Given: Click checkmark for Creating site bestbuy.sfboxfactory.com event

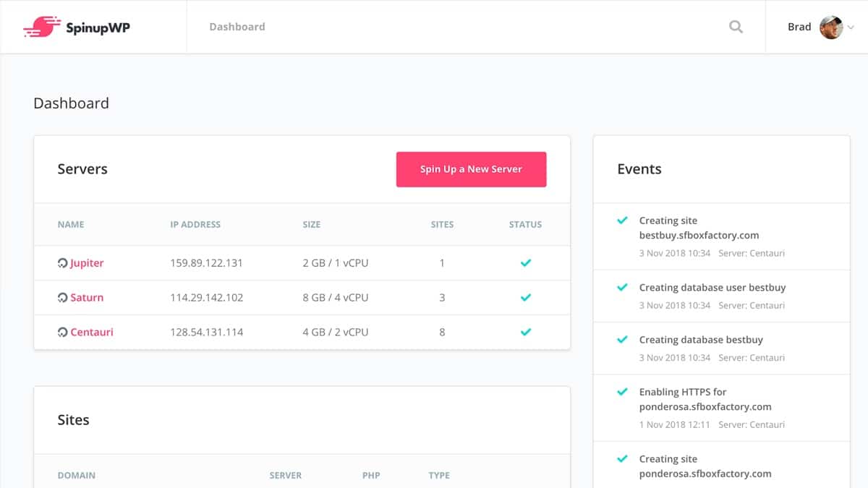Looking at the screenshot, I should pos(622,220).
